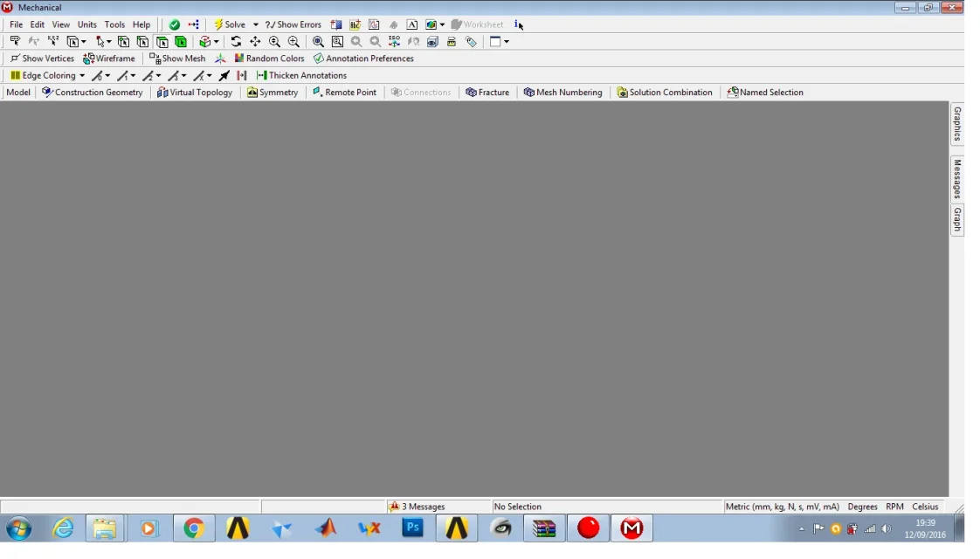Open the Tools menu
980x559 pixels.
pos(116,25)
